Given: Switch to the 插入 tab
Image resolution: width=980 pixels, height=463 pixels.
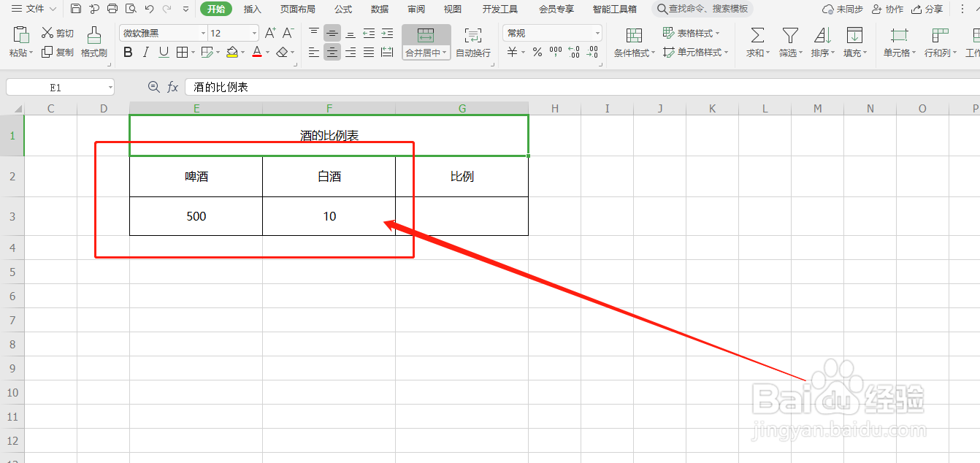Looking at the screenshot, I should tap(253, 9).
